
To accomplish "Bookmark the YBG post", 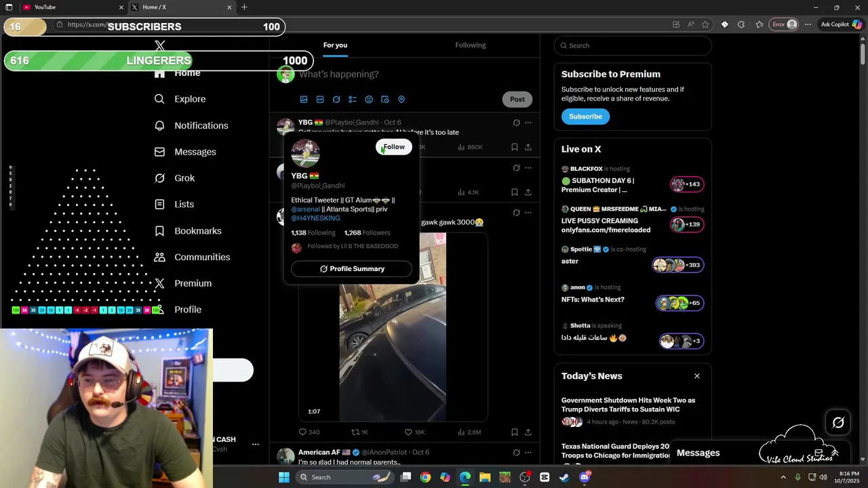I will 515,147.
